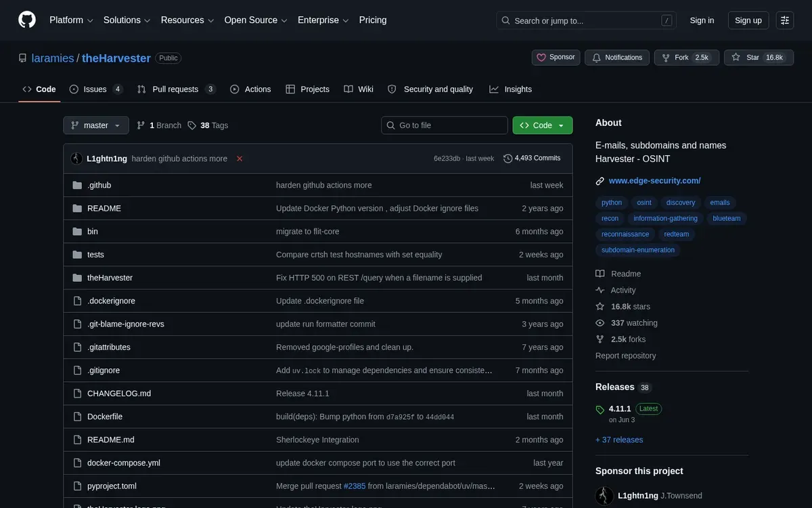Open the Pull requests tab

(176, 89)
